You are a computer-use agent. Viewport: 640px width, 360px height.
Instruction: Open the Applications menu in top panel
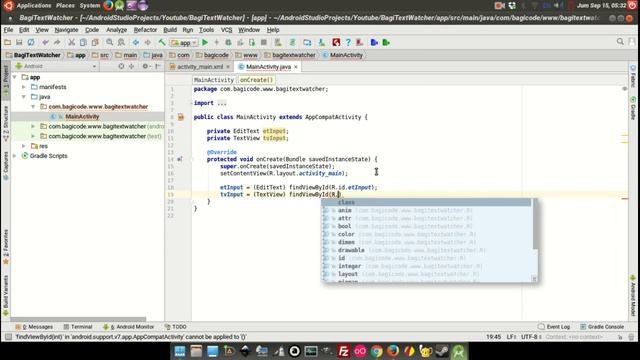(x=34, y=5)
